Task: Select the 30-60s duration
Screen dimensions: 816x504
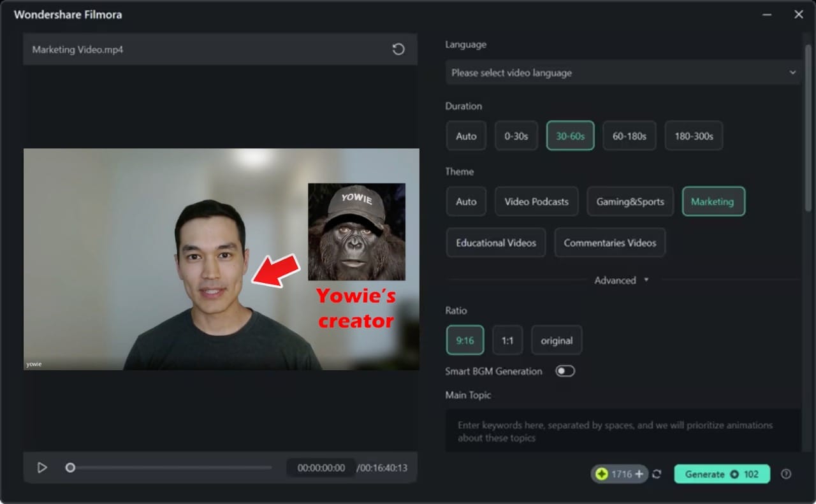Action: pyautogui.click(x=570, y=136)
